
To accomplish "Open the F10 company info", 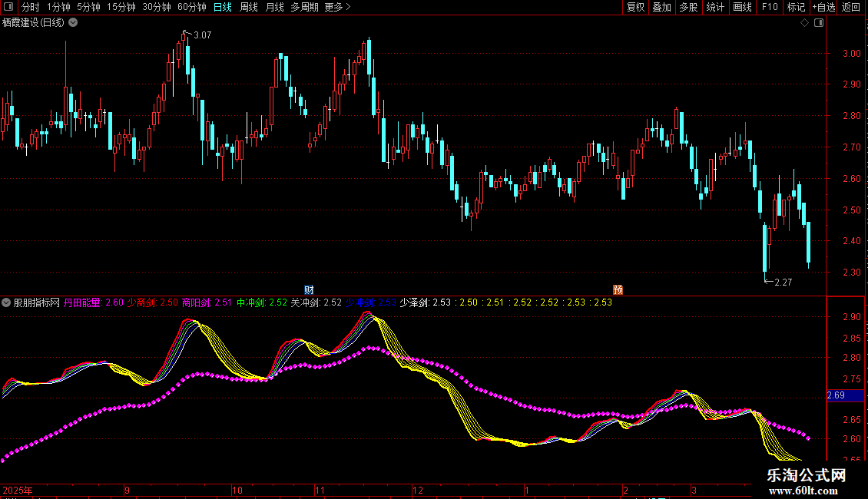I will click(x=769, y=8).
